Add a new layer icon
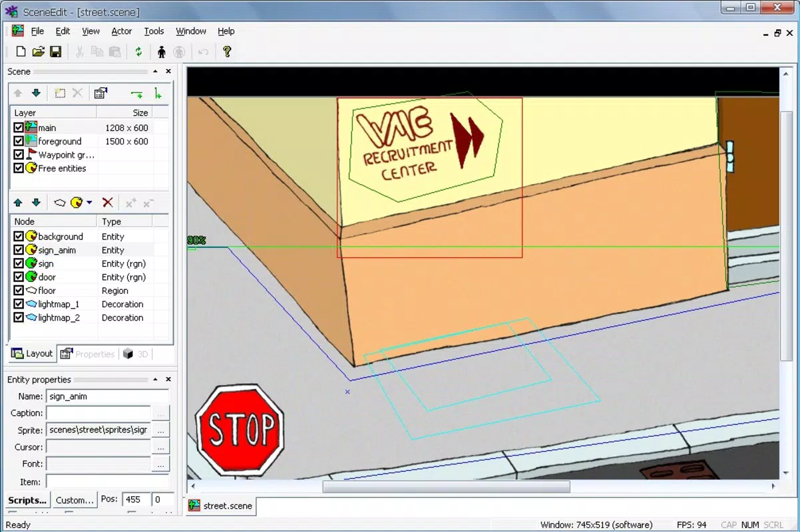 coord(60,93)
